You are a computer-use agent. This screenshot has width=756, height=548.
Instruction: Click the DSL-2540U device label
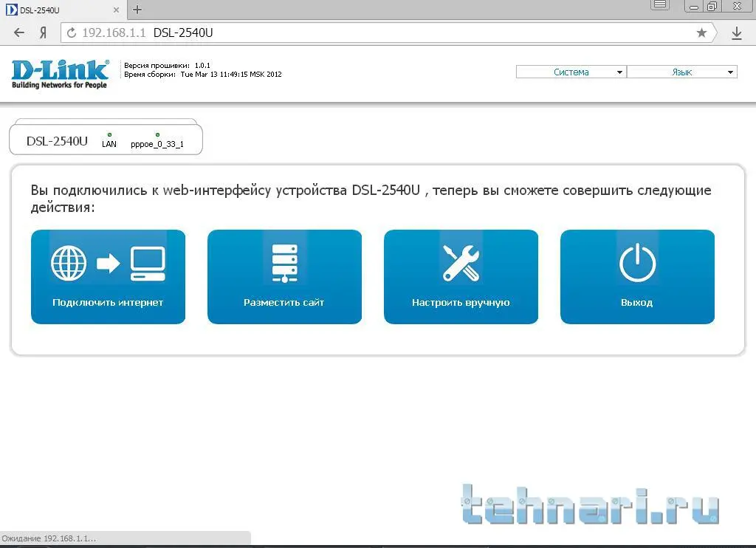pyautogui.click(x=57, y=141)
